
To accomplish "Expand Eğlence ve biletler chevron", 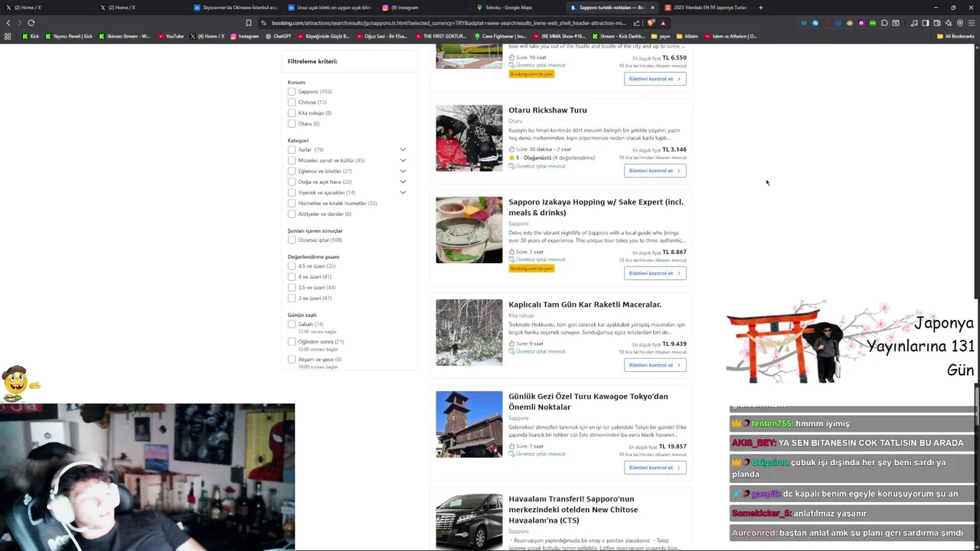I will [403, 171].
